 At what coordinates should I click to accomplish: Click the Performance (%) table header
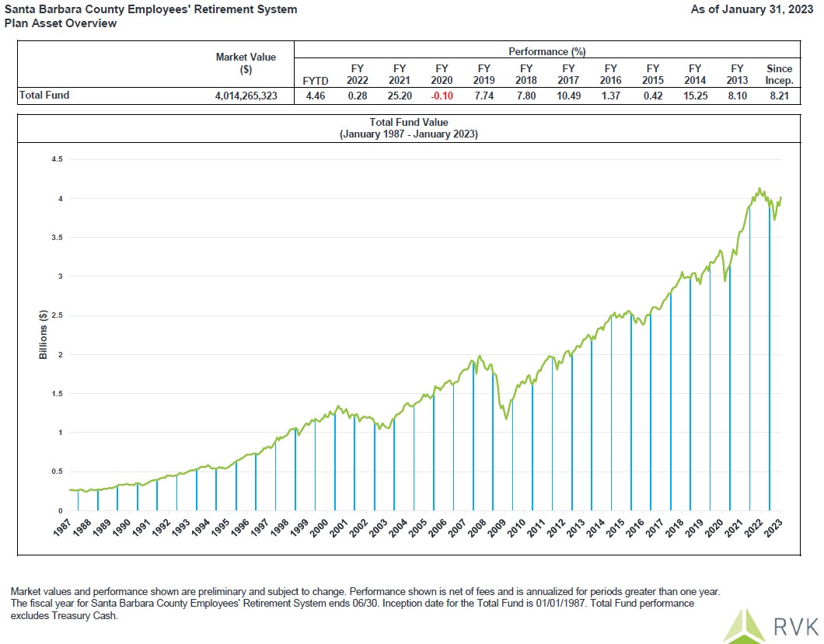click(546, 52)
